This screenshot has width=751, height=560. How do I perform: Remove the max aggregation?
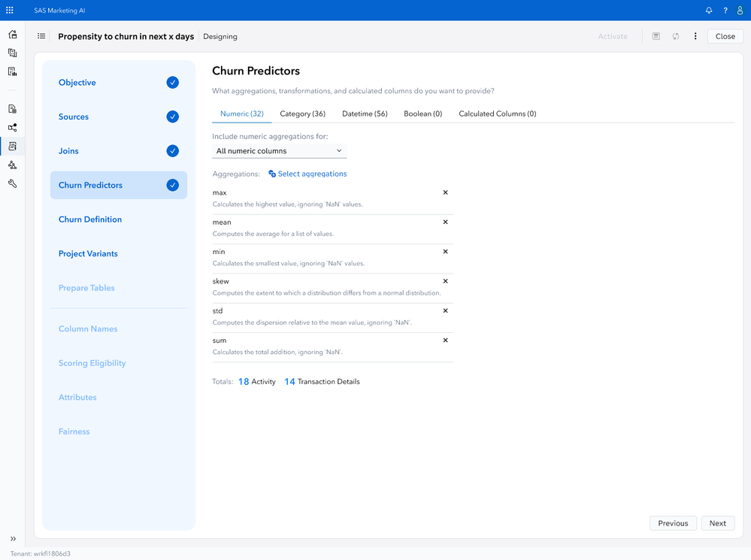(445, 192)
